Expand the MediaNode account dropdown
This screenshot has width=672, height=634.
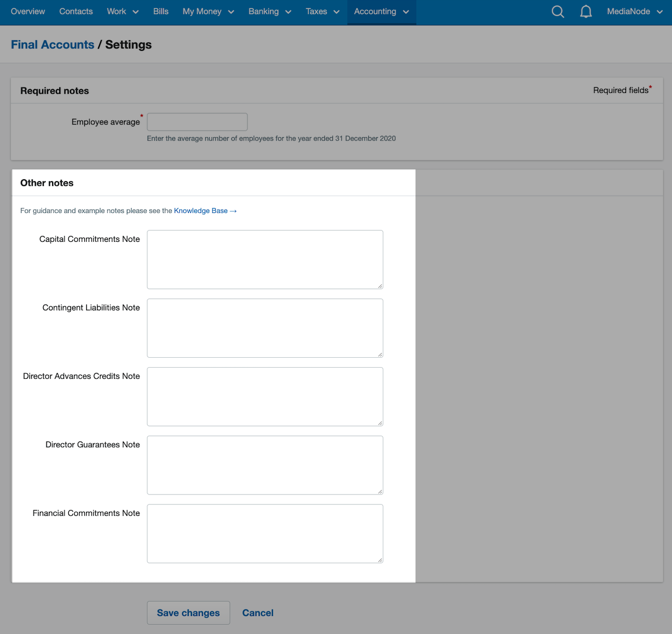634,11
